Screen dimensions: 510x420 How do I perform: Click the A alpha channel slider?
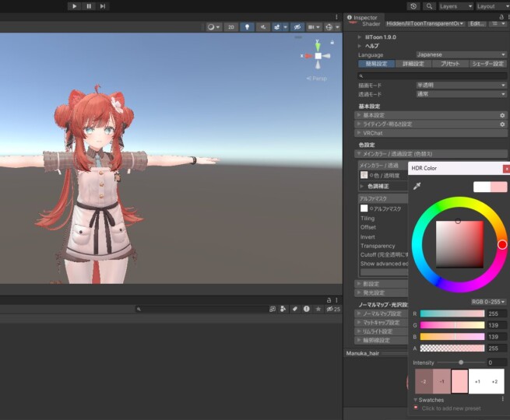(x=452, y=348)
